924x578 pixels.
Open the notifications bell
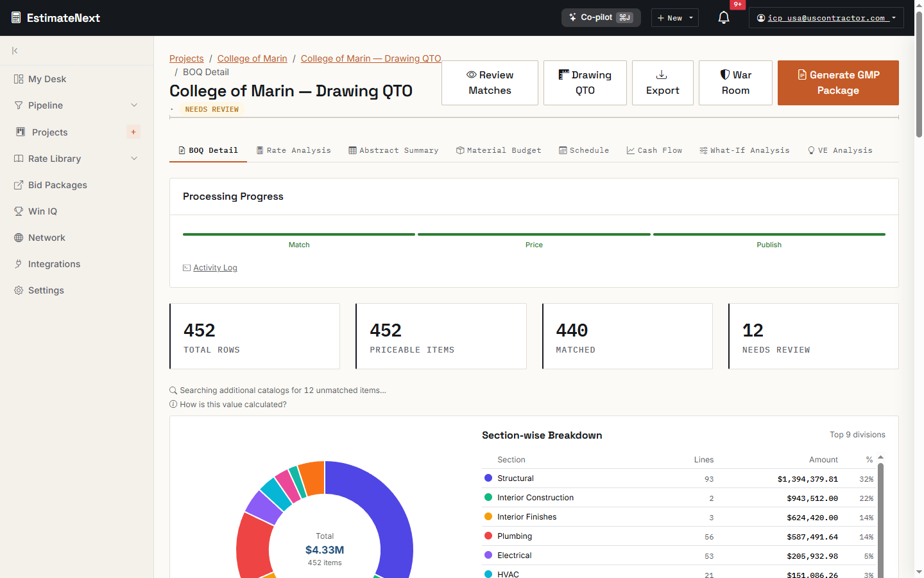[x=724, y=17]
